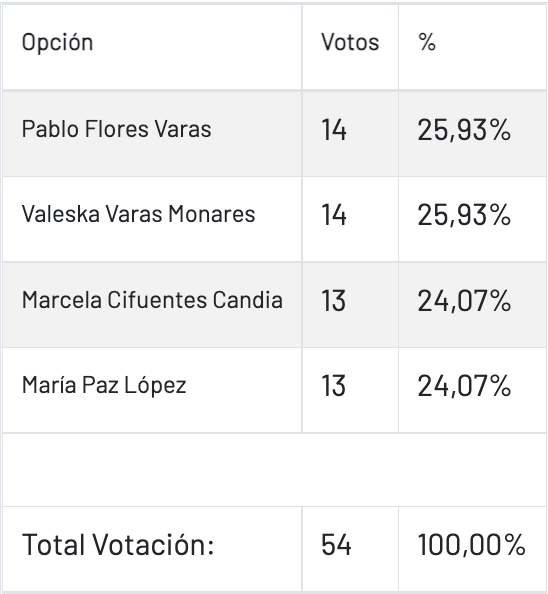Image resolution: width=548 pixels, height=594 pixels.
Task: Click Pablo Flores Varas vote count 14
Action: 334,130
